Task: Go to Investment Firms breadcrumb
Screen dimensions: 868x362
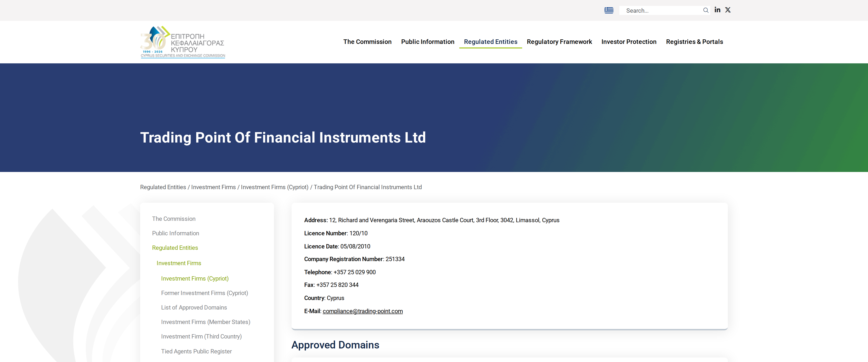Action: tap(213, 187)
